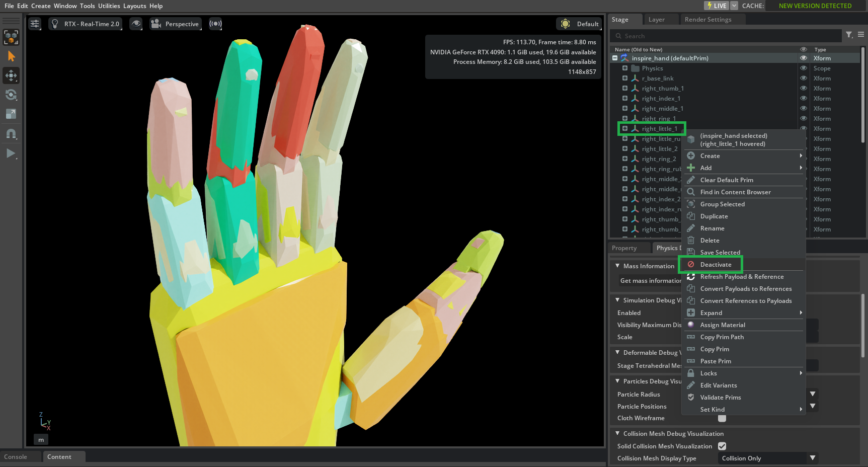Hide right_thumb_1 with its eye toggle
This screenshot has width=868, height=467.
click(x=803, y=88)
